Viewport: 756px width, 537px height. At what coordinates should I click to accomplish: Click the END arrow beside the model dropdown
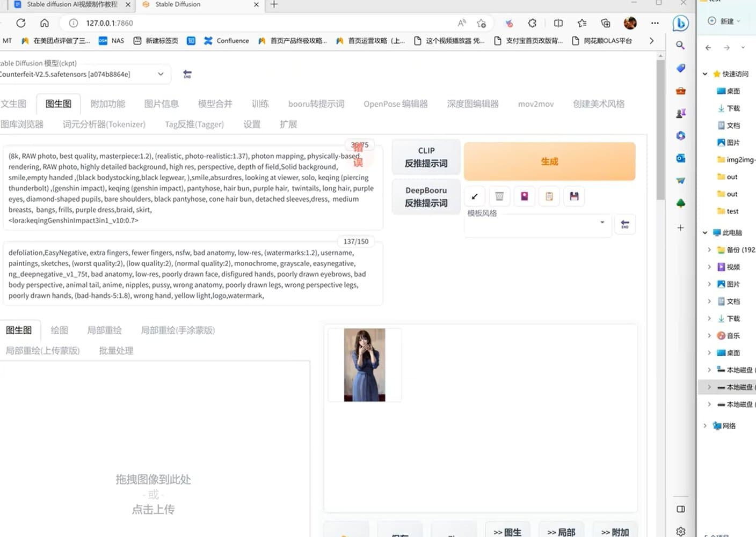tap(187, 74)
